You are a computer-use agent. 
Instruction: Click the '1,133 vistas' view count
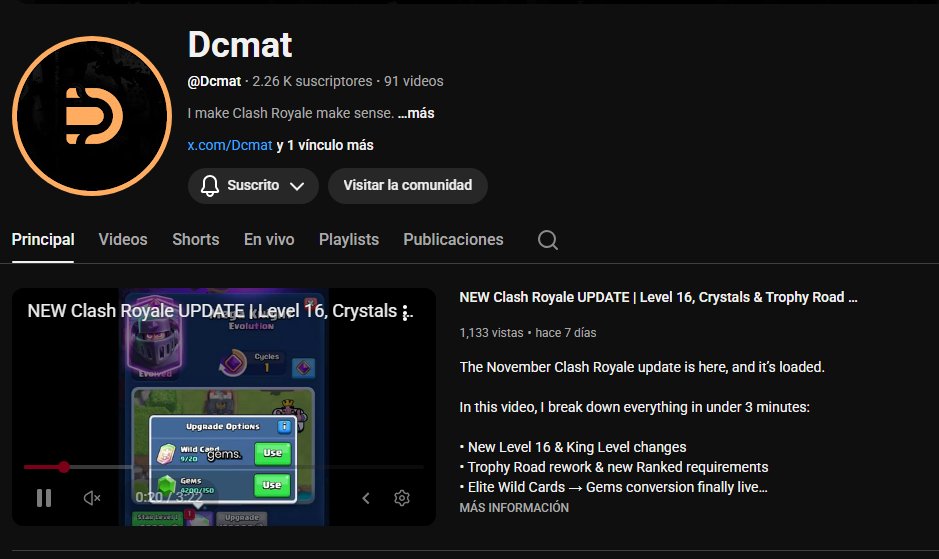click(x=491, y=333)
